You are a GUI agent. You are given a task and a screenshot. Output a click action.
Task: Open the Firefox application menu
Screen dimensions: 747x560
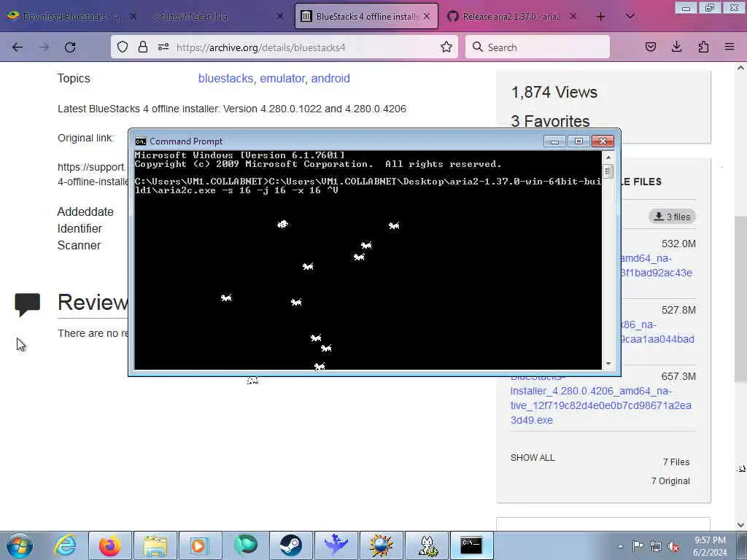729,47
